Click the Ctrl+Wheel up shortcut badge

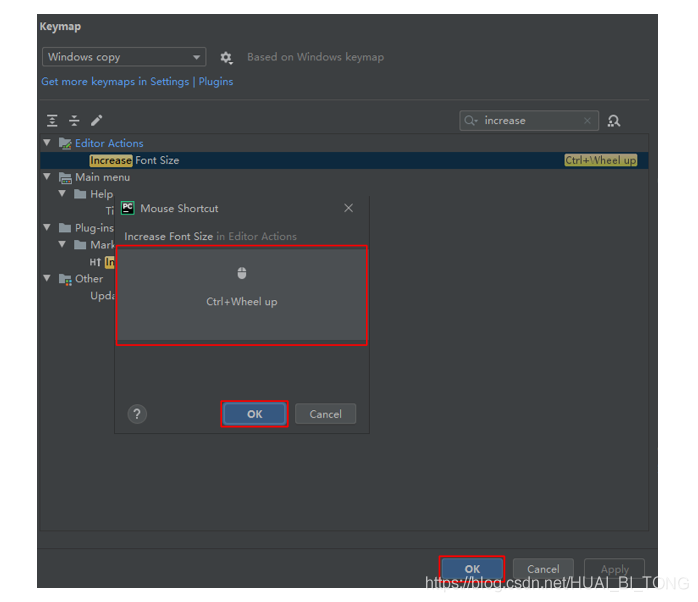coord(601,160)
